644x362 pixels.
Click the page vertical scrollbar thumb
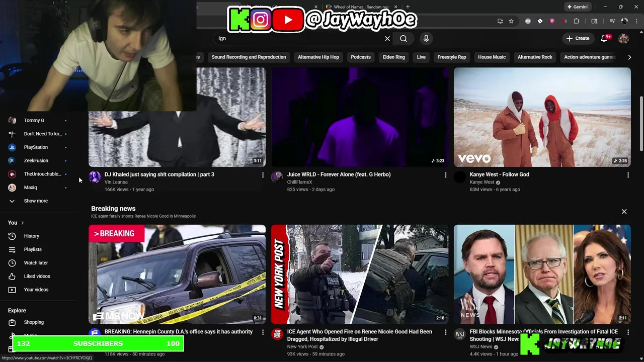(x=641, y=123)
